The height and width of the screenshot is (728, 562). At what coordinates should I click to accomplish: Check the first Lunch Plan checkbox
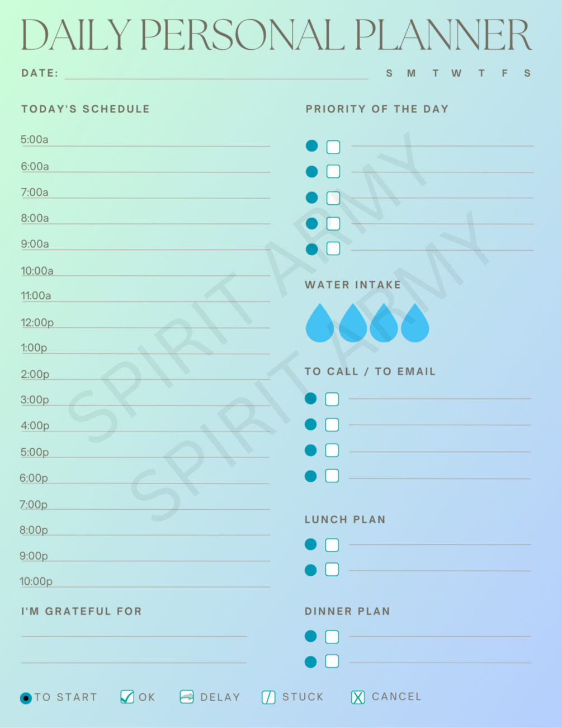(x=332, y=545)
